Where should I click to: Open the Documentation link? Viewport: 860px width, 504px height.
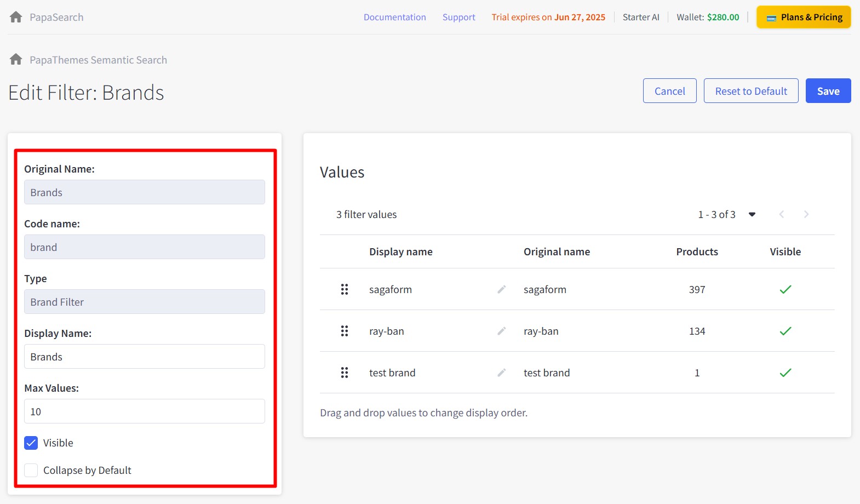point(395,17)
